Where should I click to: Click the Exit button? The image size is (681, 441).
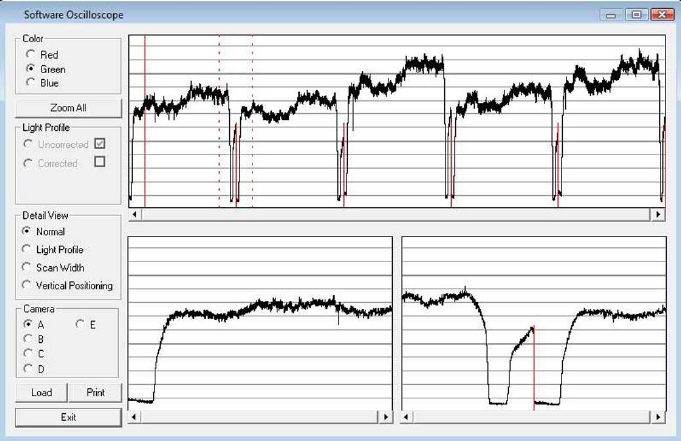click(x=68, y=417)
